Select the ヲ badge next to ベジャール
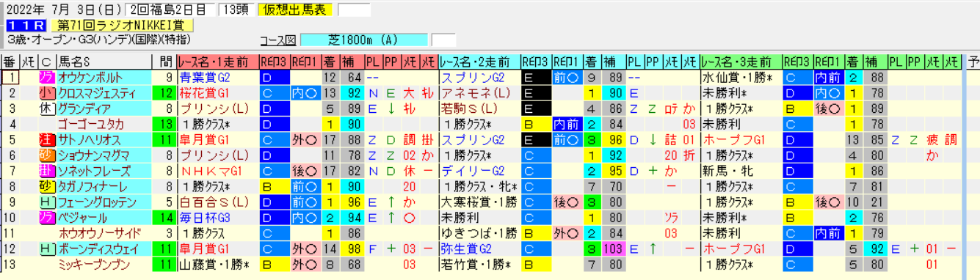Viewport: 980px width, 280px height. tap(46, 217)
